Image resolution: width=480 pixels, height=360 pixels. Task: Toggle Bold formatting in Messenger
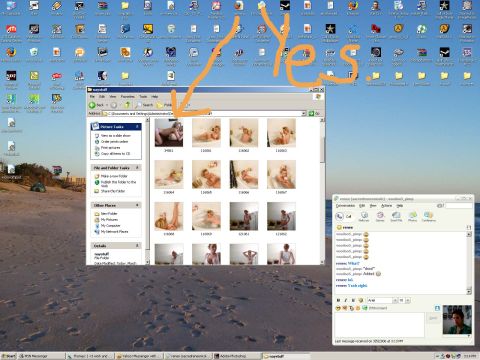click(x=338, y=300)
